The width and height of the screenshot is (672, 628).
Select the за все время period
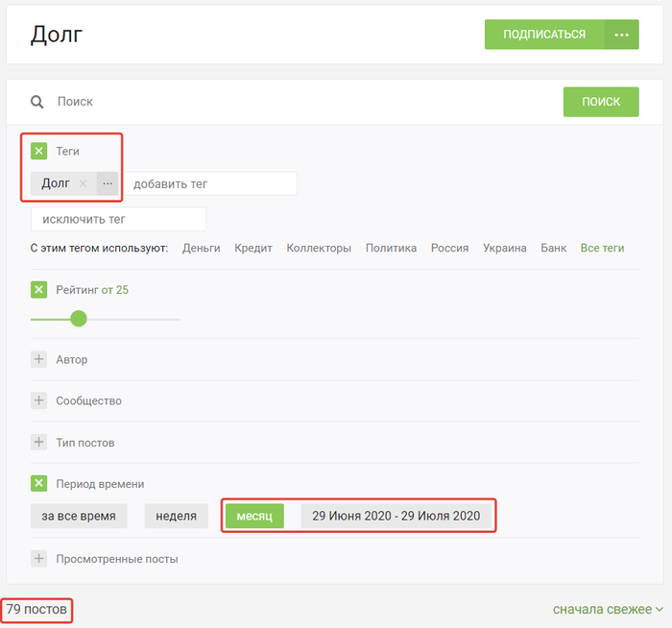[x=79, y=516]
